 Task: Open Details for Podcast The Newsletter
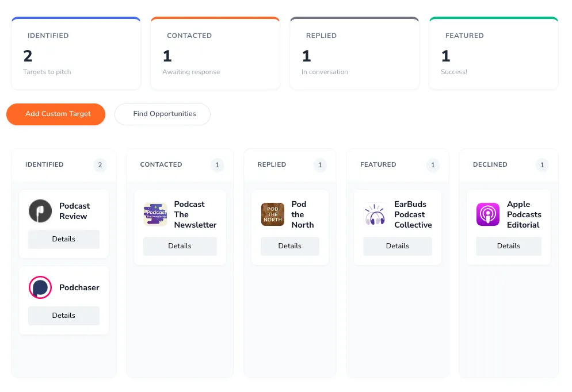pyautogui.click(x=180, y=246)
